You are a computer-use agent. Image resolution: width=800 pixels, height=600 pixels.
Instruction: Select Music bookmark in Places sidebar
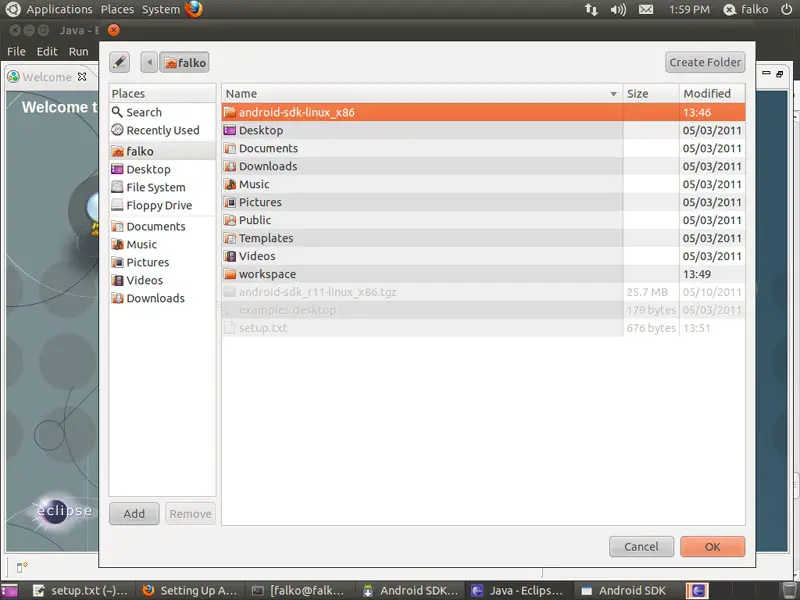coord(162,244)
